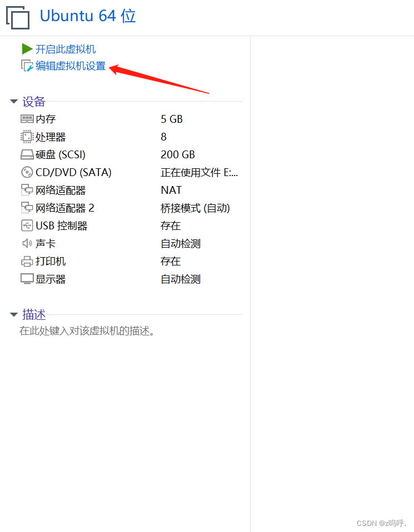Select the 声卡 row label

pyautogui.click(x=46, y=244)
